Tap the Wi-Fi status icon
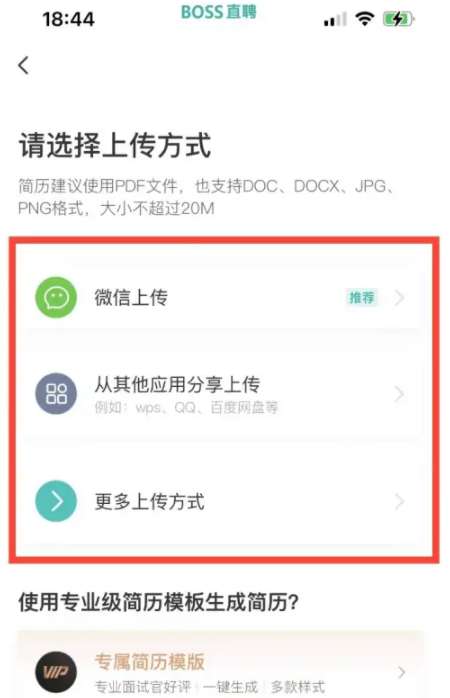This screenshot has width=450, height=698. coord(365,19)
